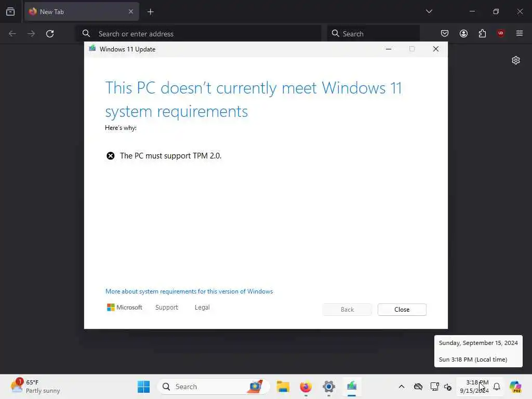The width and height of the screenshot is (532, 399).
Task: Open the Windows Start button
Action: tap(143, 387)
